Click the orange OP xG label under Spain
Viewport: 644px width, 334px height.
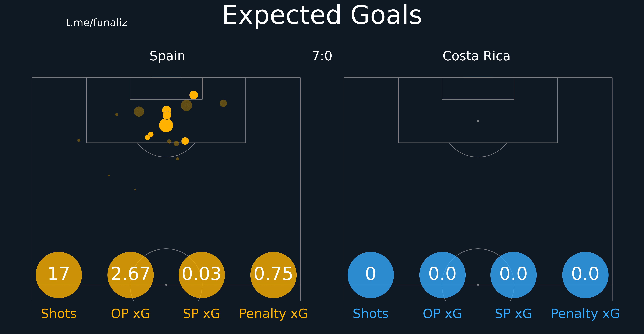[131, 314]
